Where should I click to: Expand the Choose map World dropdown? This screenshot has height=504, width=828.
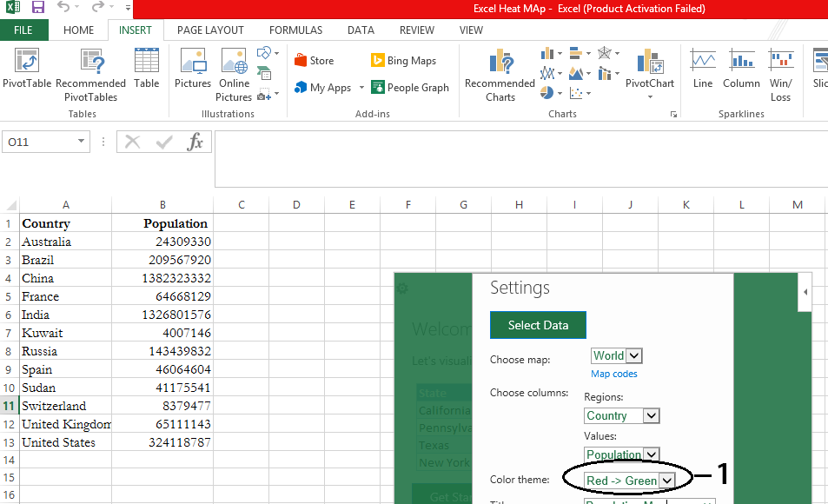coord(633,355)
